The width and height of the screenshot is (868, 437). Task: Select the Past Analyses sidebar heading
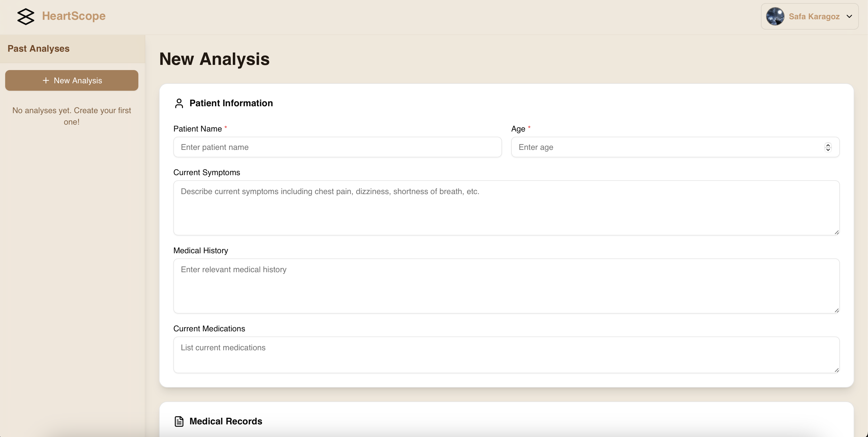point(38,49)
